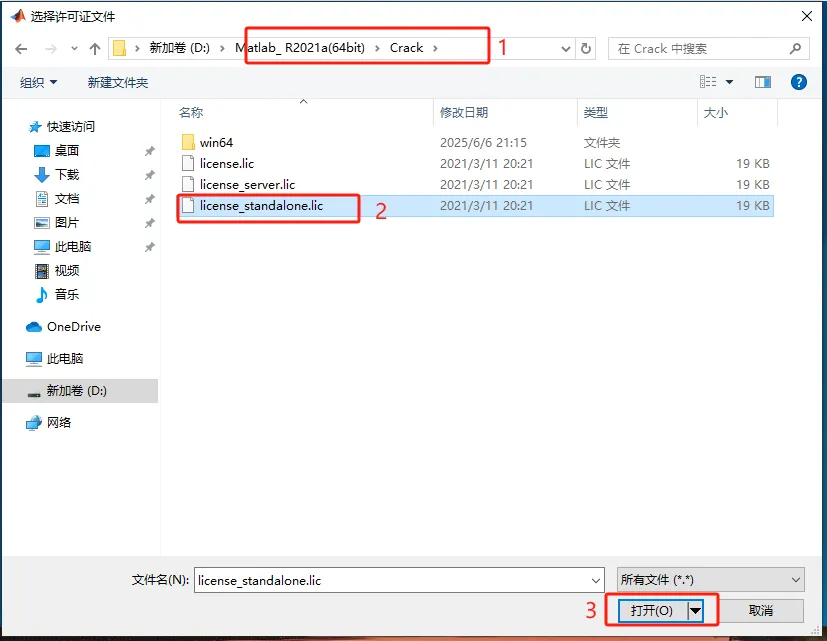Click 网络 icon in sidebar

(34, 423)
